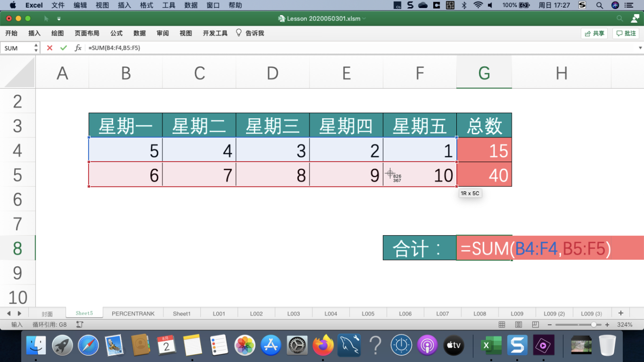The width and height of the screenshot is (644, 362).
Task: Switch to the L004 sheet tab
Action: 331,314
